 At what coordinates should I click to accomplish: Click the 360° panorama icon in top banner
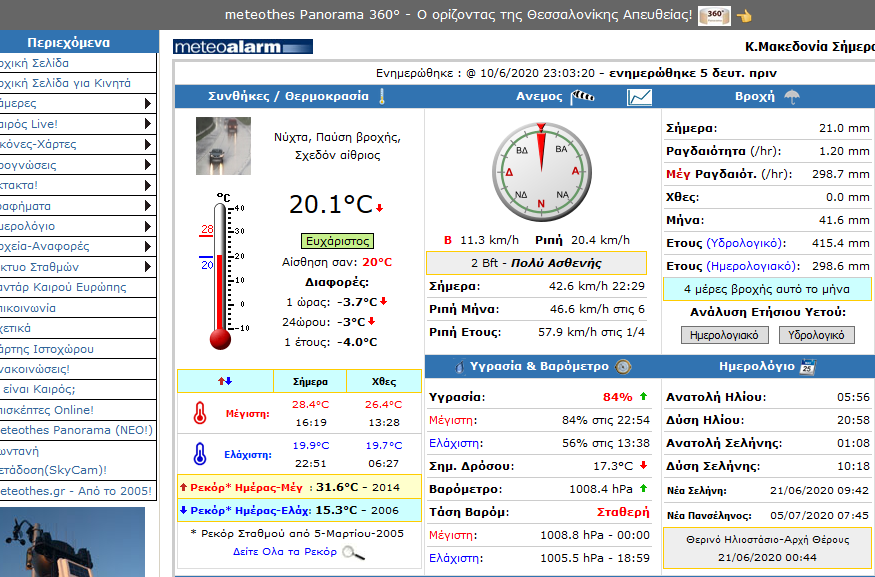tap(714, 15)
